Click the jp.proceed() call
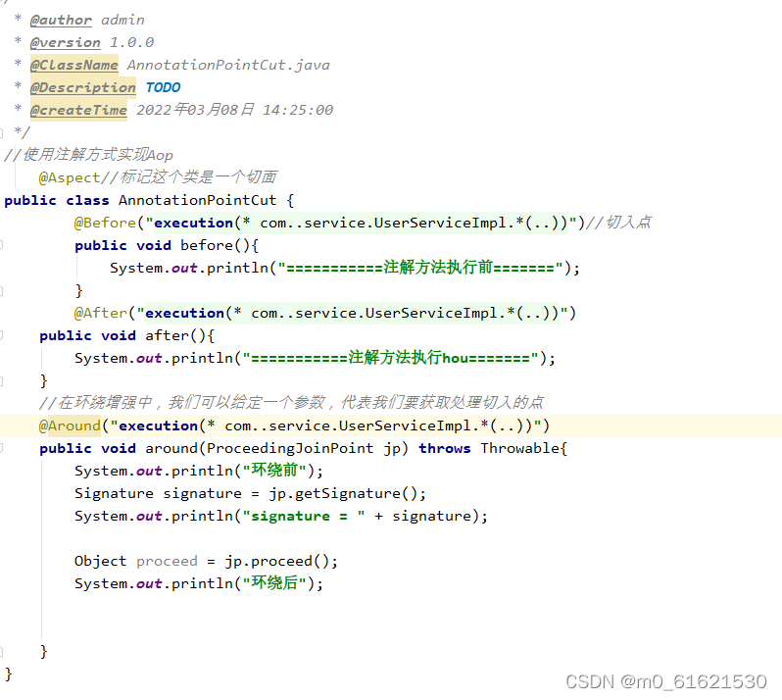Screen dimensions: 782x700 coord(276,561)
